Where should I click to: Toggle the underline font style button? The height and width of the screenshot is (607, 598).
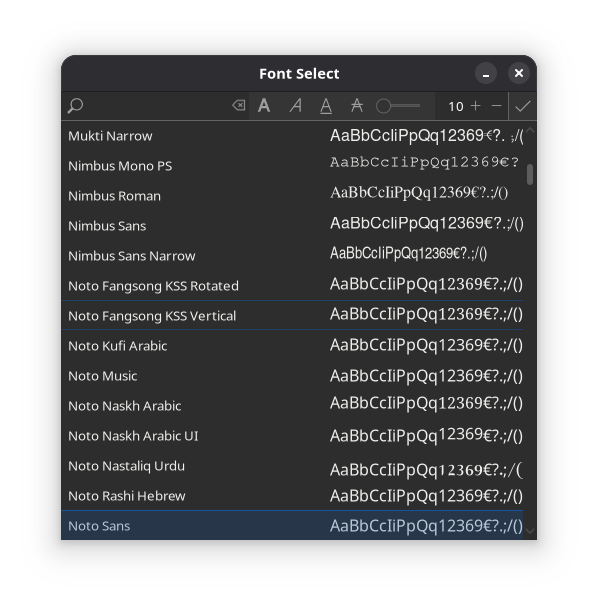(326, 106)
